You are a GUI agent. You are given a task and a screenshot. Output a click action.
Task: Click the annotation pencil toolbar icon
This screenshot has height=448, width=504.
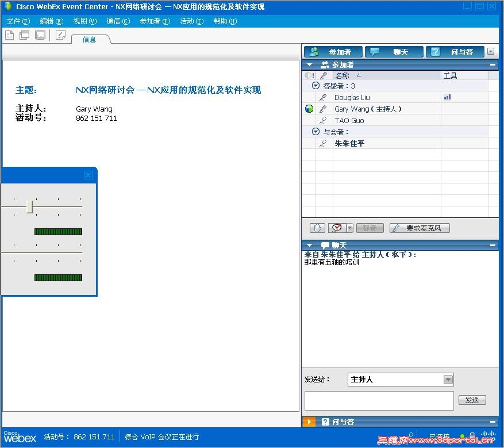pyautogui.click(x=60, y=35)
